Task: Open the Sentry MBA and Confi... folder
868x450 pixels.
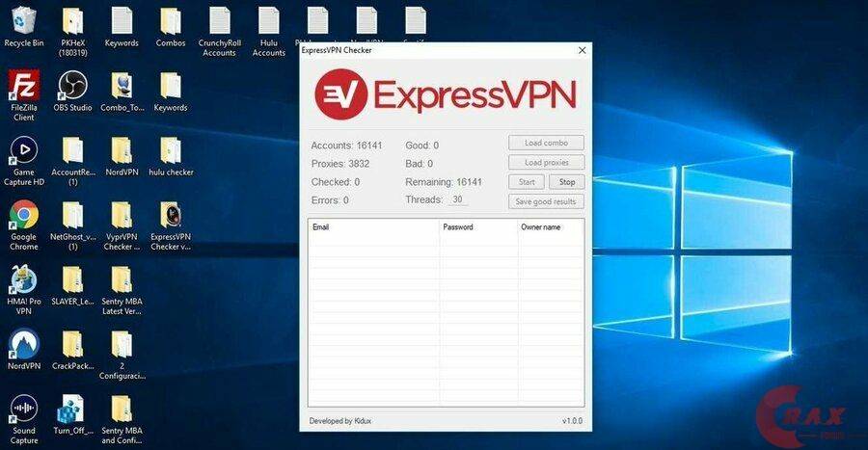Action: (x=122, y=419)
